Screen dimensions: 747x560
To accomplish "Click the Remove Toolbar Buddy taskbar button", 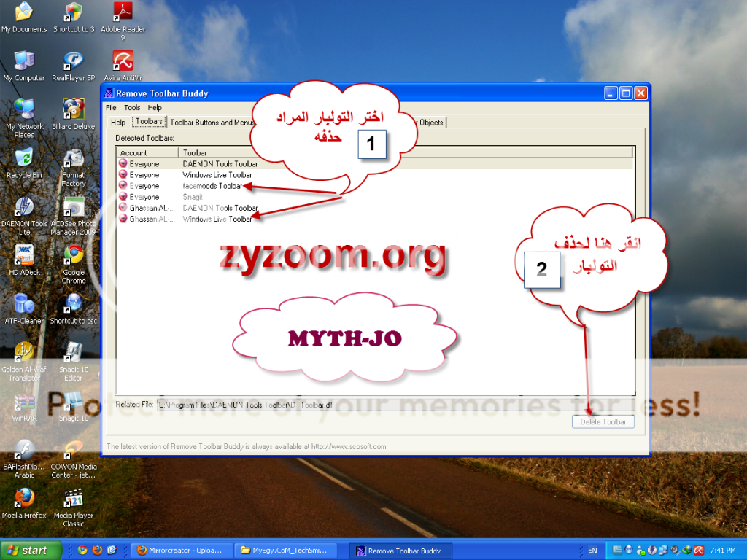I will click(400, 551).
